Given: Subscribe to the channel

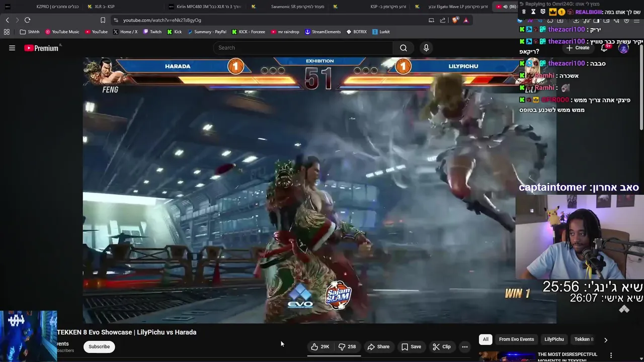Looking at the screenshot, I should (99, 346).
